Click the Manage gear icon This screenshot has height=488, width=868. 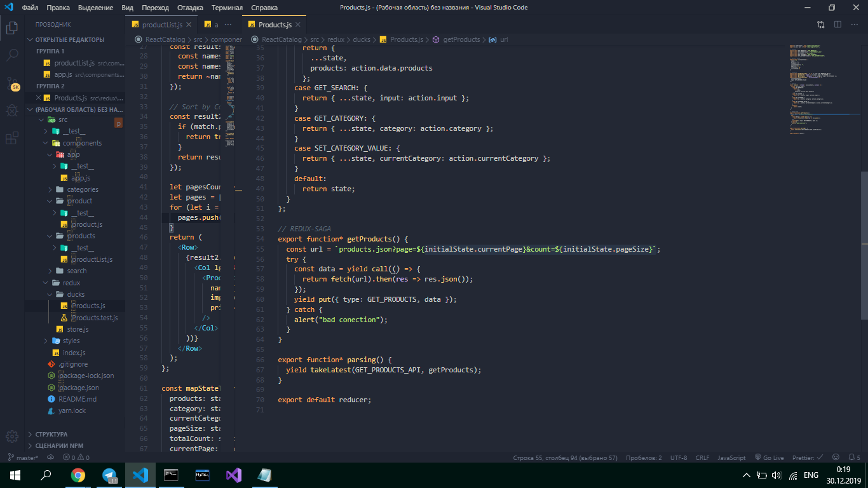pos(12,437)
